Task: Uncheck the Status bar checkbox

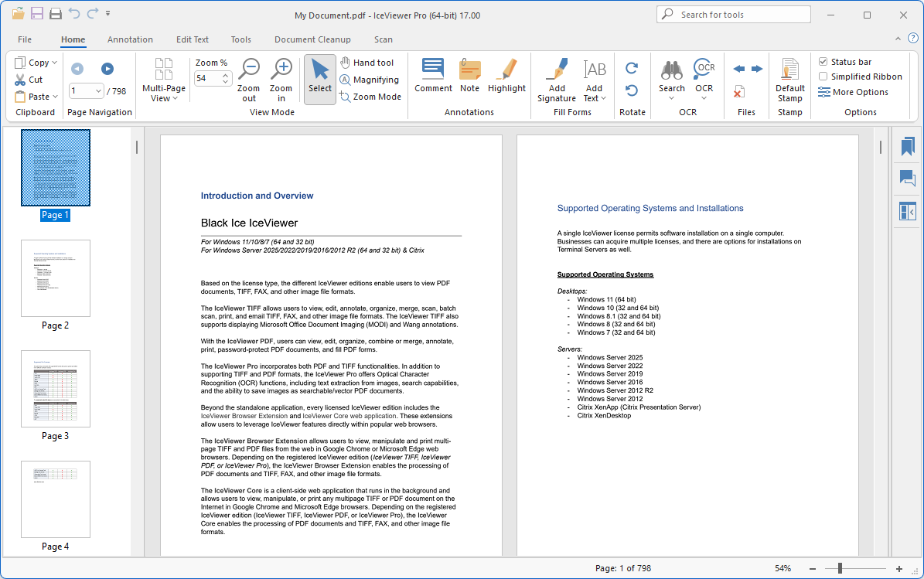Action: coord(823,62)
